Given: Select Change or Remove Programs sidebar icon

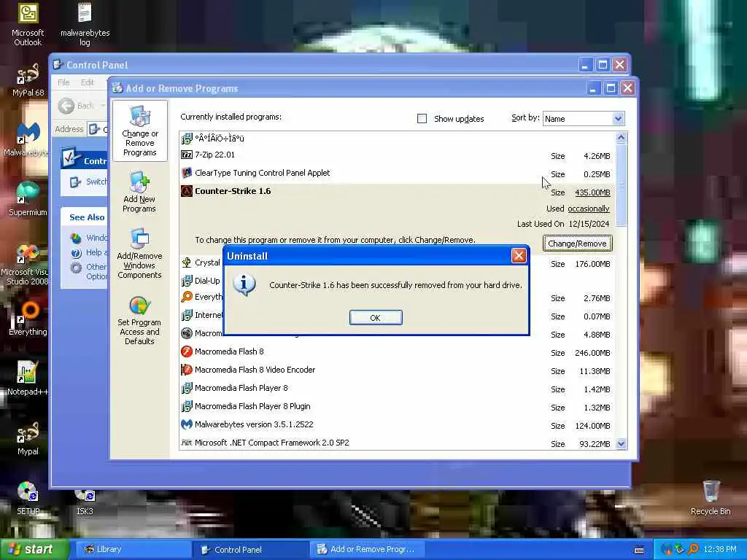Looking at the screenshot, I should pos(139,131).
